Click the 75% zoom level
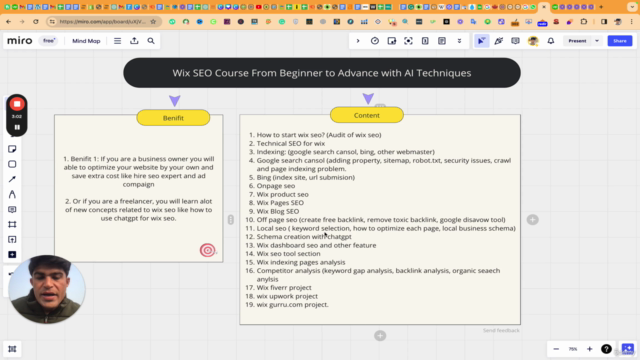Image resolution: width=640 pixels, height=360 pixels. pyautogui.click(x=573, y=349)
